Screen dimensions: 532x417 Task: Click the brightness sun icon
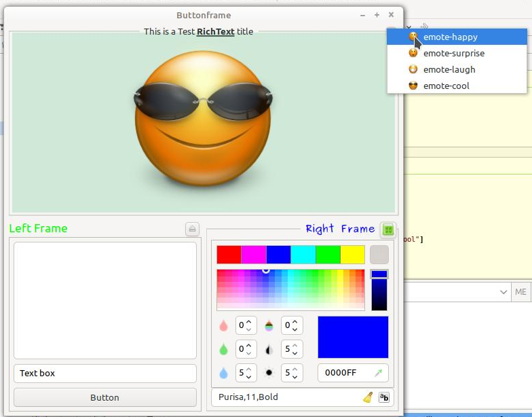pyautogui.click(x=269, y=373)
